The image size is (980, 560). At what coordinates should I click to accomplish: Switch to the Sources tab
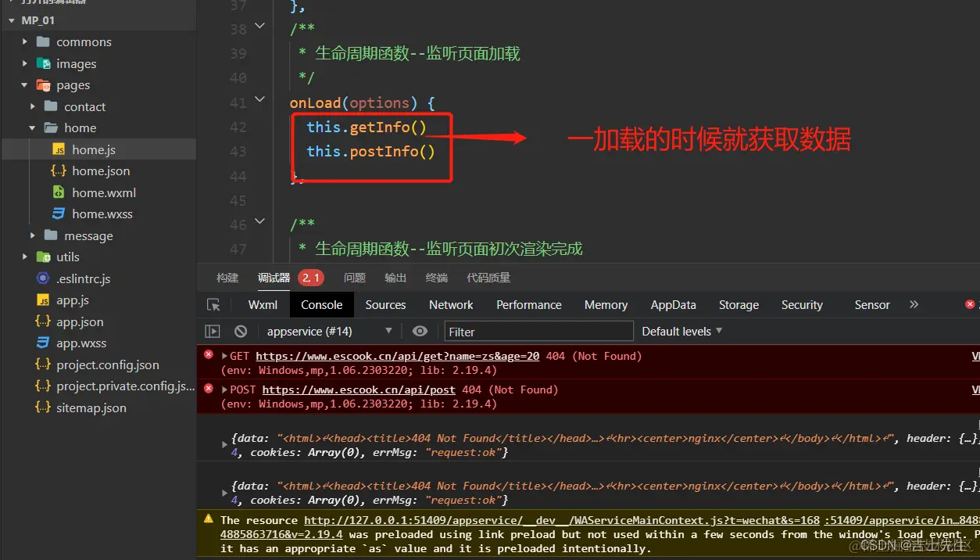point(385,305)
